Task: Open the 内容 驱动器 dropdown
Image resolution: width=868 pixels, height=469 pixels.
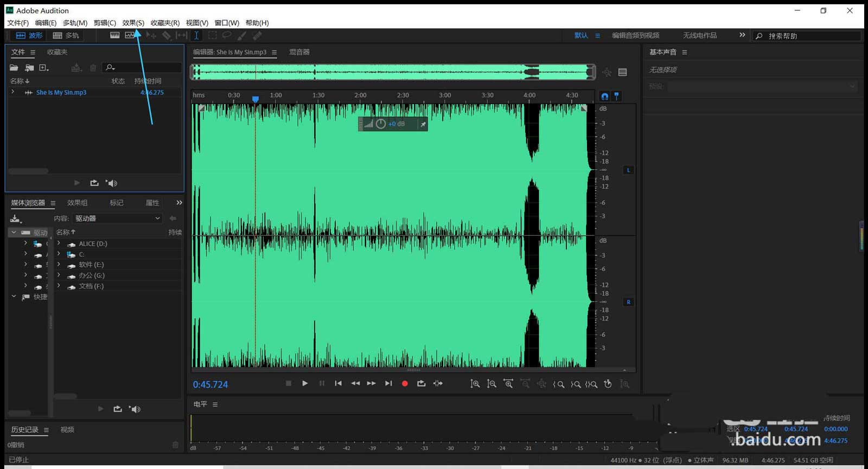Action: coord(118,218)
